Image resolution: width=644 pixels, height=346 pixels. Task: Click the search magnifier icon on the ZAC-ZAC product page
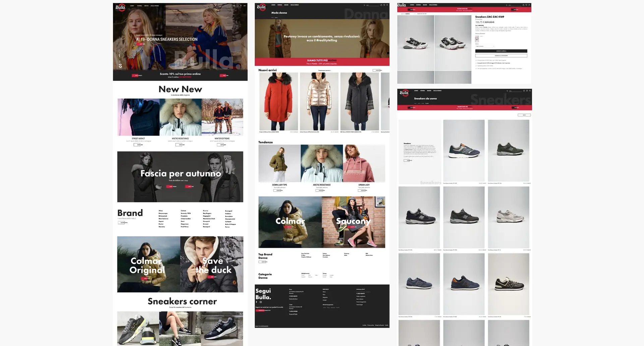[x=507, y=5]
